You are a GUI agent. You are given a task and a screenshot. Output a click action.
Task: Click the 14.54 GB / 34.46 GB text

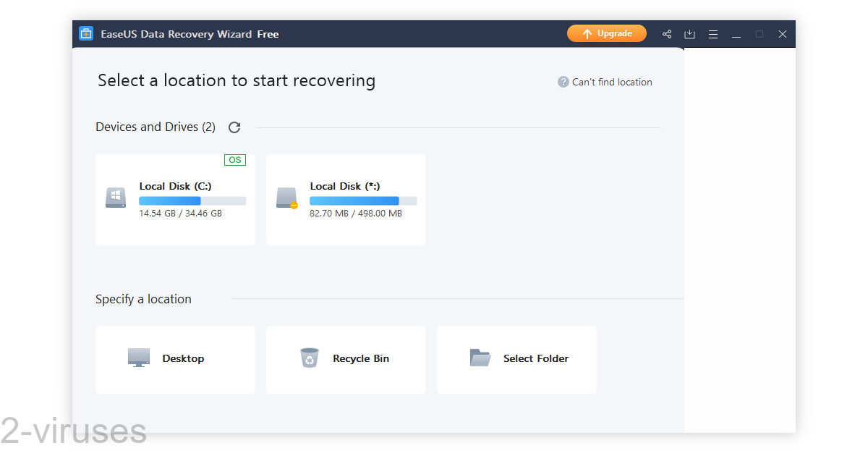[181, 214]
